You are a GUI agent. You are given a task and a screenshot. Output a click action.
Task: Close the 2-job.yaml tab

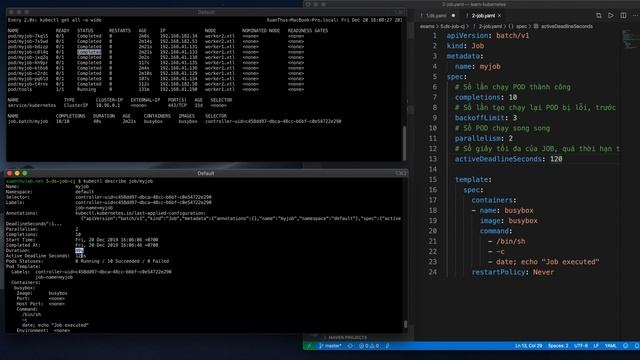pyautogui.click(x=500, y=16)
